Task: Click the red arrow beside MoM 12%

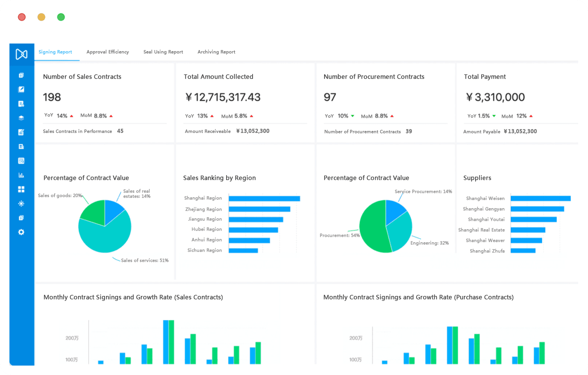Action: click(x=531, y=116)
